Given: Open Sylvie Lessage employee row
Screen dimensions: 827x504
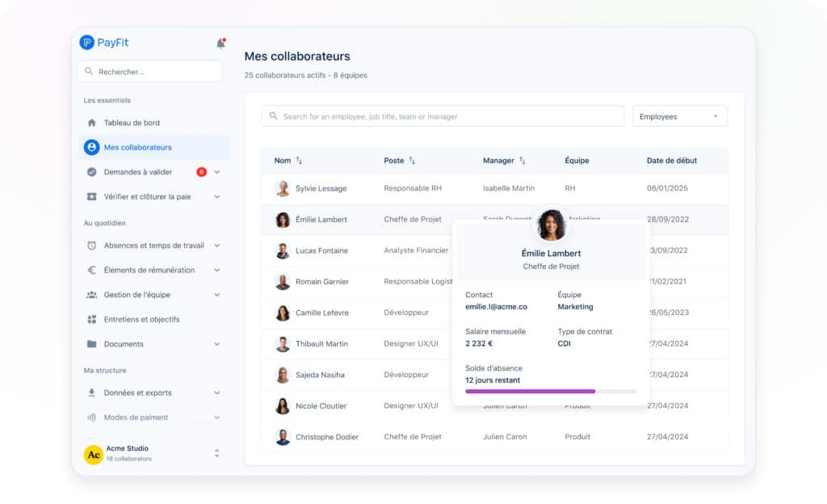Looking at the screenshot, I should (321, 189).
